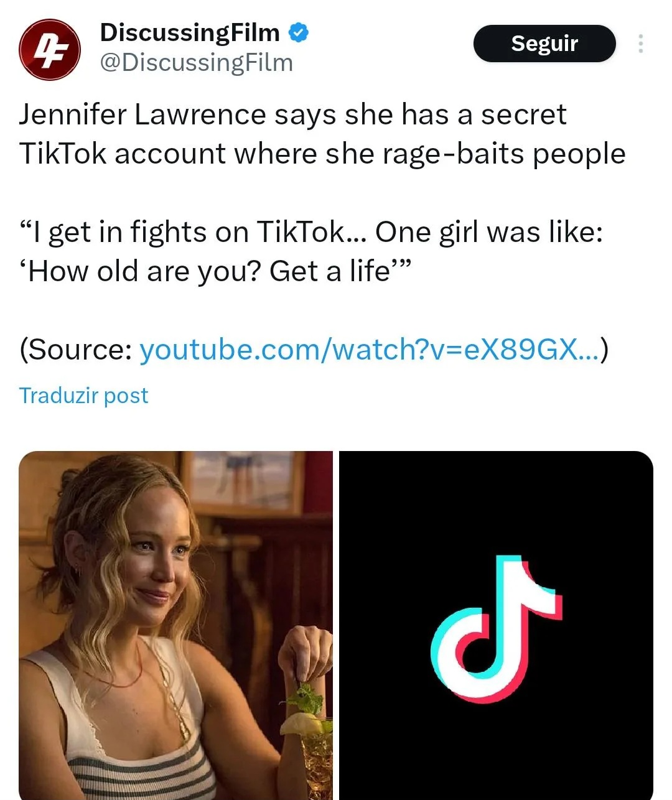The image size is (672, 800).
Task: Translate the tweet via Traduzir post
Action: point(83,396)
